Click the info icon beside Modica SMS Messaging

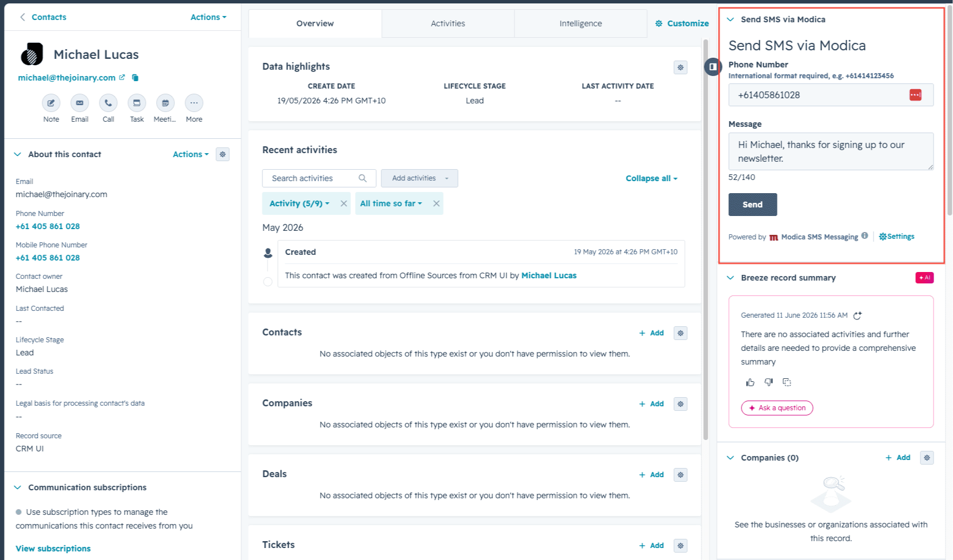pyautogui.click(x=864, y=235)
